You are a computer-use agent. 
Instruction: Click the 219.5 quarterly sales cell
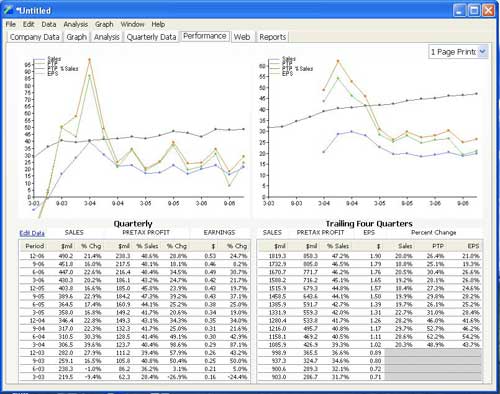65,377
